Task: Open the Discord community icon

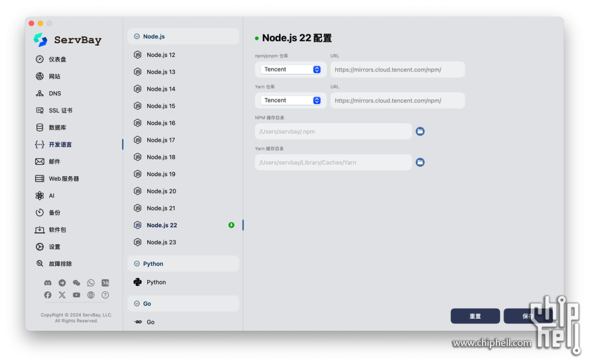Action: 47,283
